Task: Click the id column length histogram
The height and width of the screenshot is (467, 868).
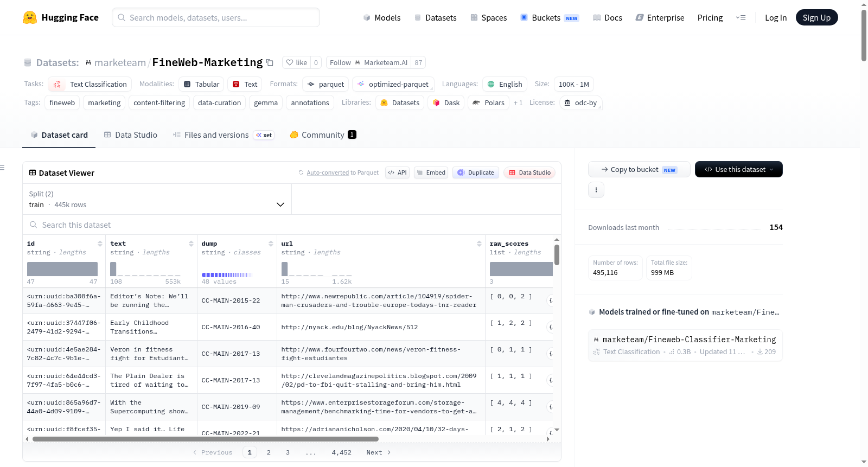Action: tap(62, 269)
